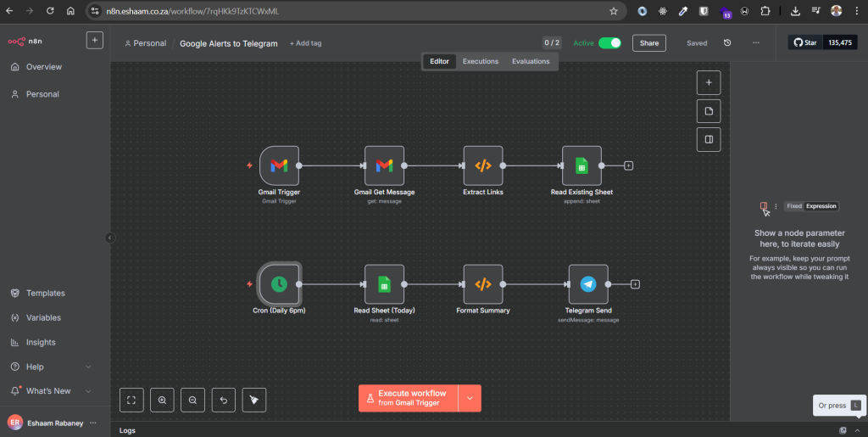
Task: Expand the Help menu in sidebar
Action: click(88, 367)
